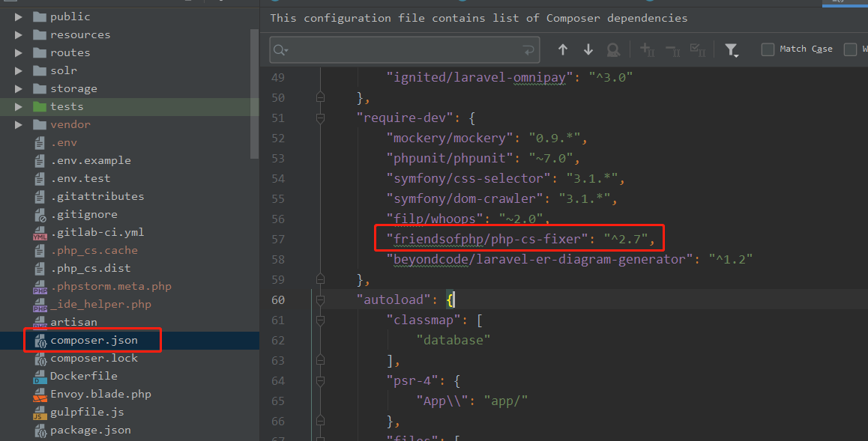Click select all occurrences icon

tap(698, 49)
